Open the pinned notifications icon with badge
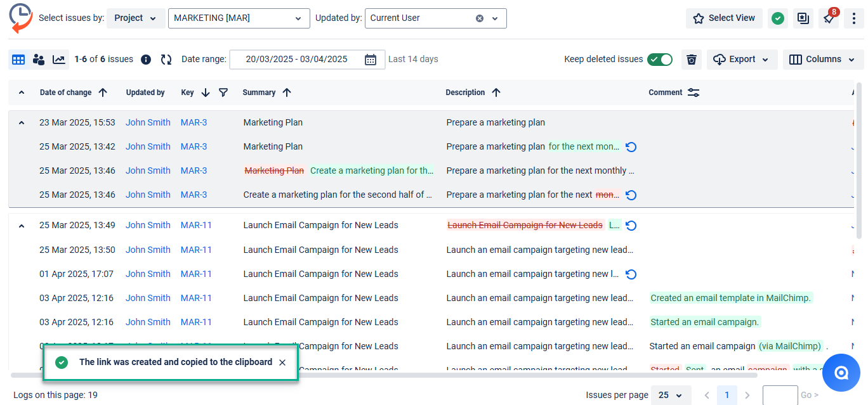Image resolution: width=868 pixels, height=405 pixels. point(829,18)
